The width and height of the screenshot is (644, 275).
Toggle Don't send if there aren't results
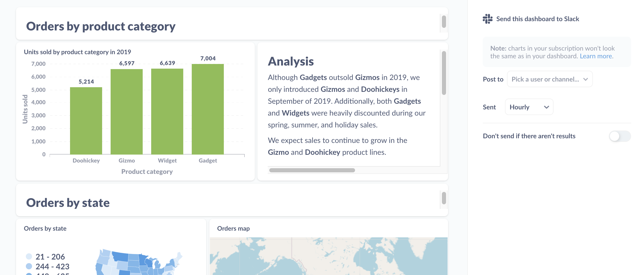[x=619, y=136]
